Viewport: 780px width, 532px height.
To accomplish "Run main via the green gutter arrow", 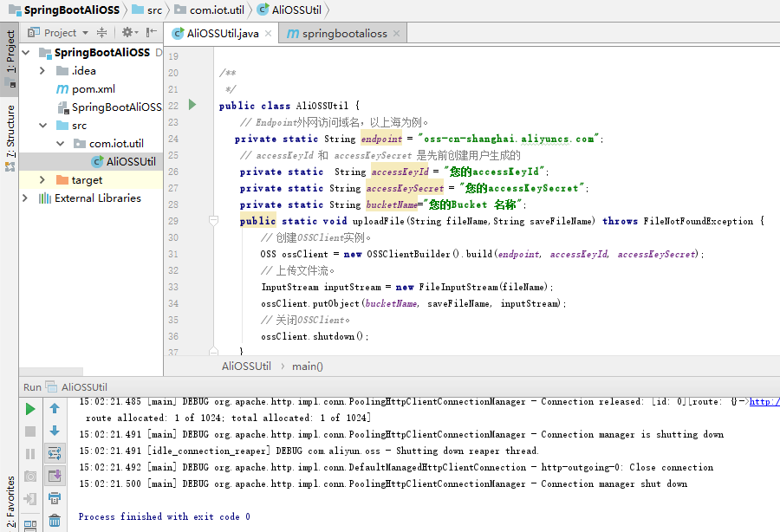I will [192, 105].
